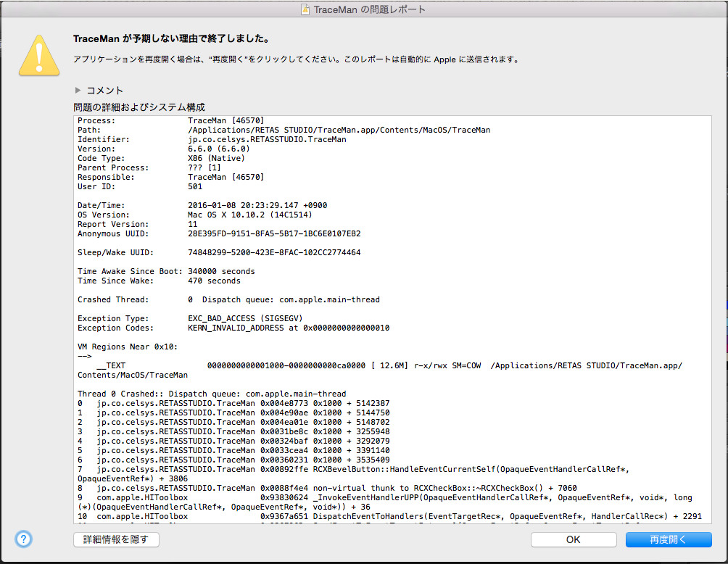Click the Time Awake Since Boot line
728x564 pixels.
[166, 271]
